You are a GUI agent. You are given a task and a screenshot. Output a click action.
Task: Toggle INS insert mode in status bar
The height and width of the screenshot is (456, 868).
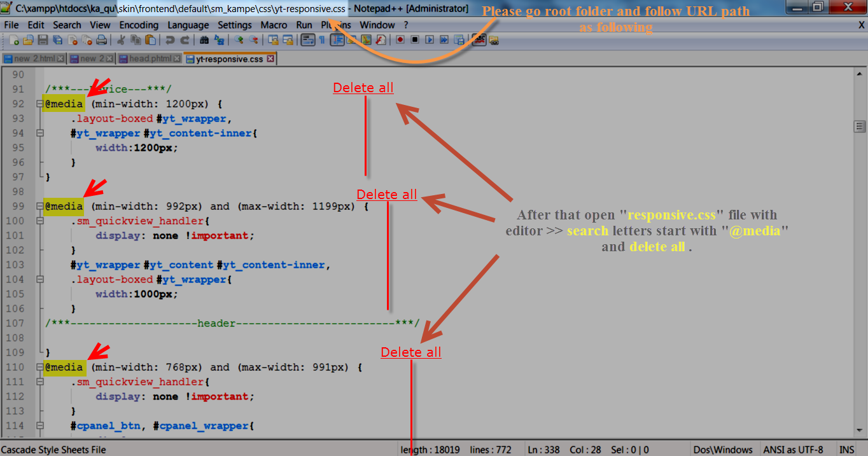(846, 450)
